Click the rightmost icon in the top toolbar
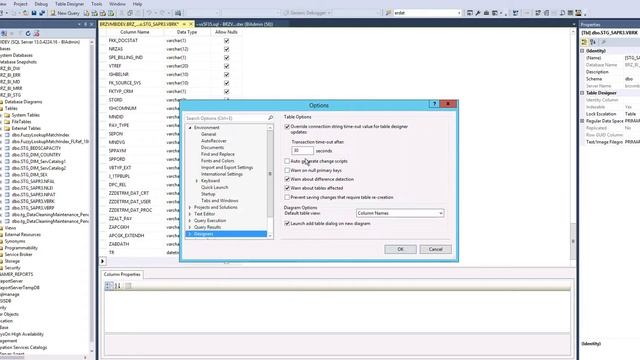640x360 pixels. (x=578, y=13)
